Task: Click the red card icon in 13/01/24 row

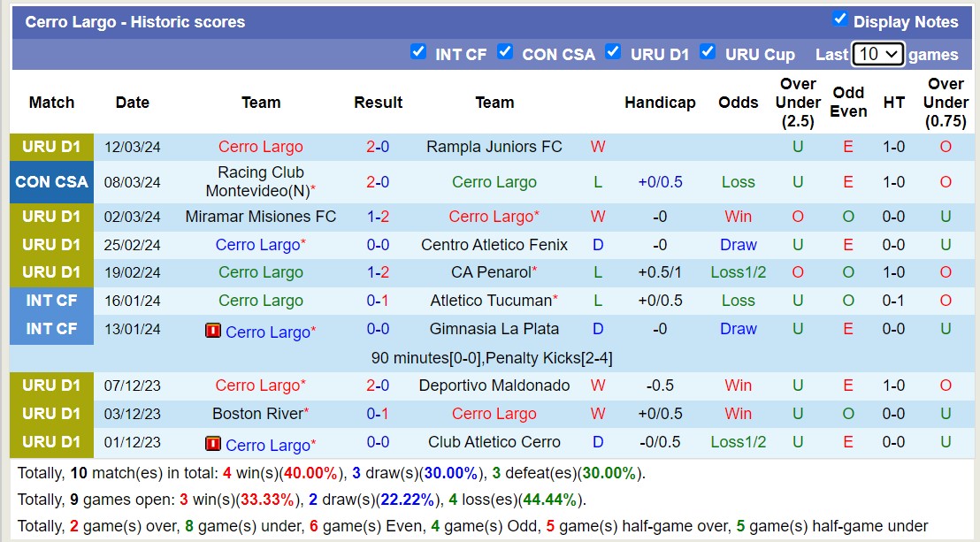Action: [212, 331]
